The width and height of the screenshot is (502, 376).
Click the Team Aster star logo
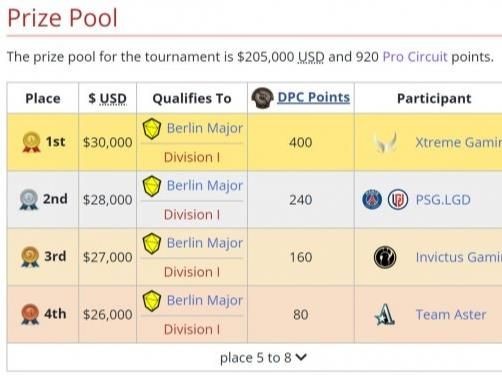385,314
